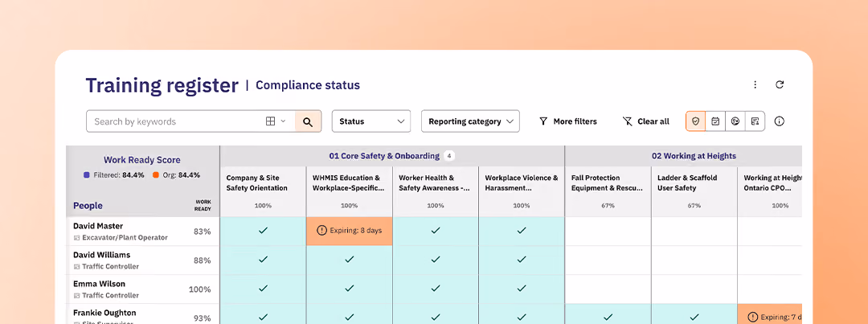Click the 67% under Fall Protection Equipment
Screen dimensions: 868x324
[x=608, y=206]
